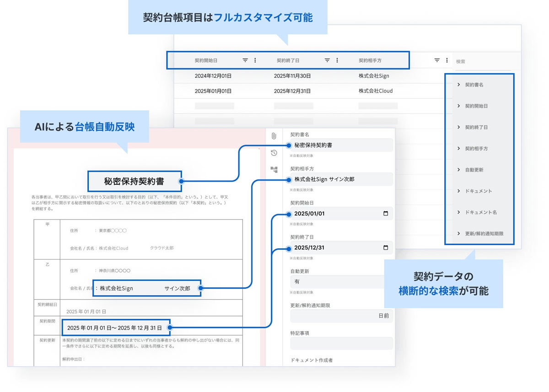Expand the ドキュメント名 item in search panel
This screenshot has height=392, width=549.
point(459,212)
